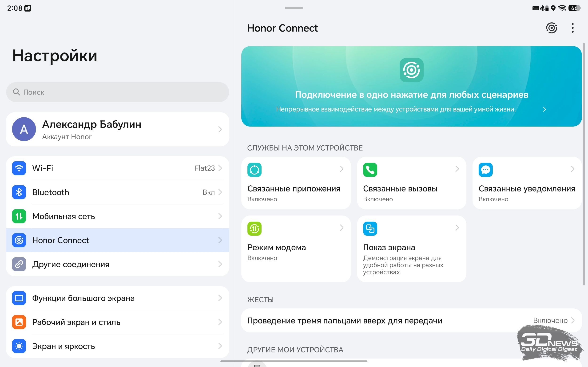Open Проведение тремя пальцами вверх для передачи

pos(411,320)
